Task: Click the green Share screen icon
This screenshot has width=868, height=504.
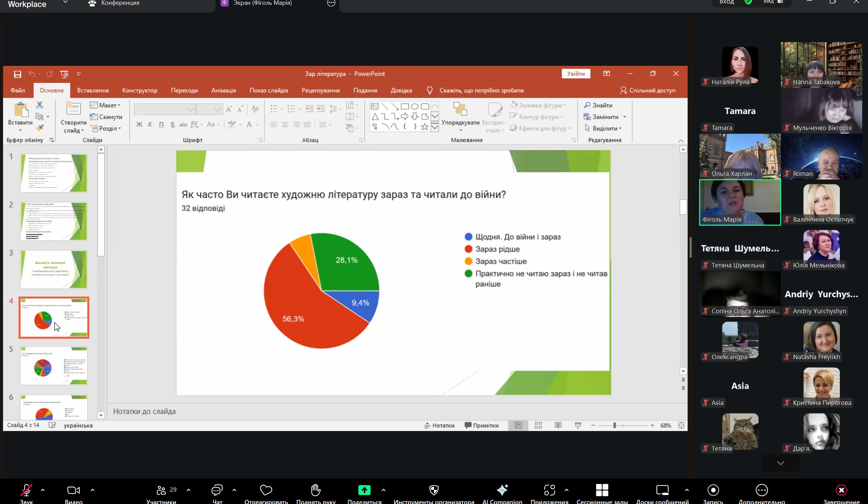Action: (x=364, y=490)
